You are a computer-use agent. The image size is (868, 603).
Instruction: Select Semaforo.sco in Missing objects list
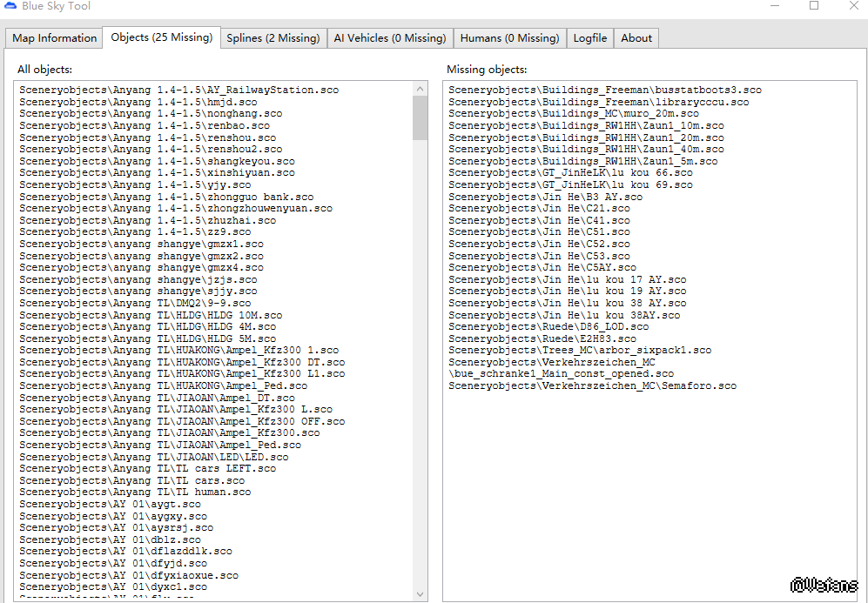(592, 386)
